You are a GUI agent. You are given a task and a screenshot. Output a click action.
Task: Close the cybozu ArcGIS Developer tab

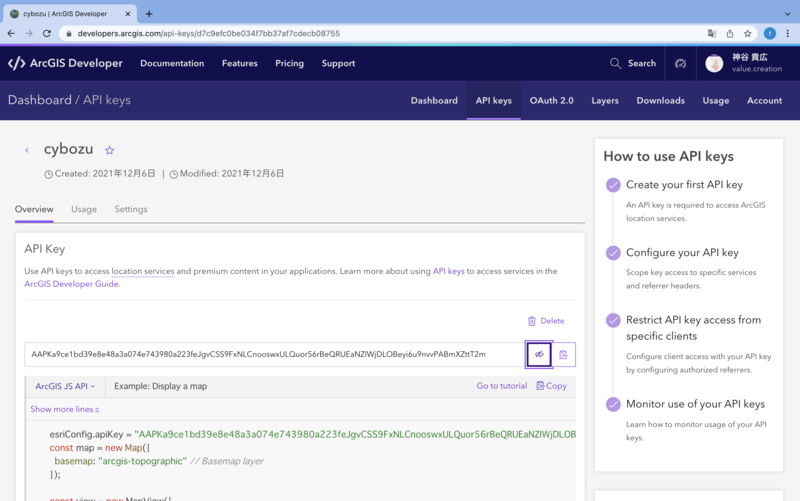pos(128,14)
